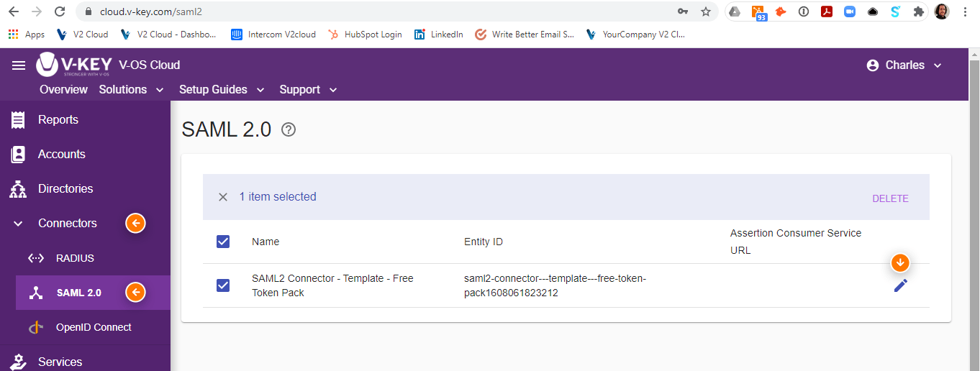Screen dimensions: 980x371
Task: Click the V-KEY logo
Action: pos(74,65)
